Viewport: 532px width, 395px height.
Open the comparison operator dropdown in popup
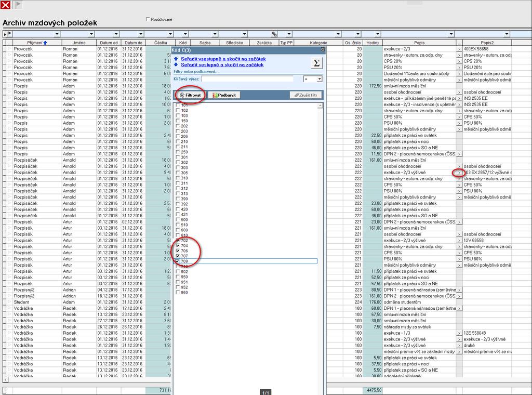pos(320,79)
